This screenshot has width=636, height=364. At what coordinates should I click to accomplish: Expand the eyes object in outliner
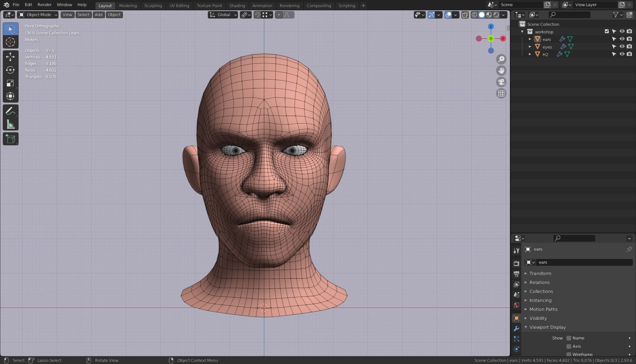point(530,46)
